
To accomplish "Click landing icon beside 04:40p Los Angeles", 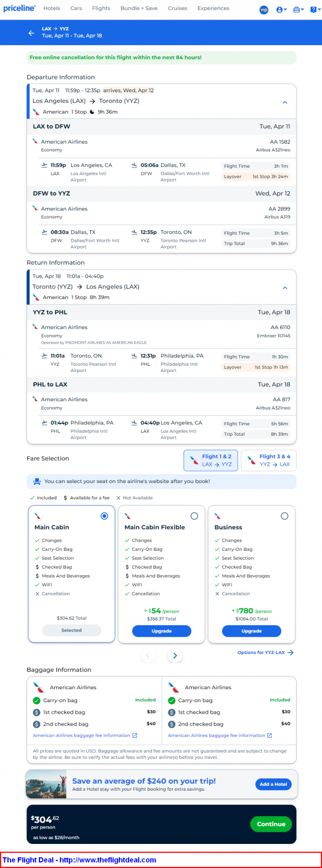I will (134, 423).
